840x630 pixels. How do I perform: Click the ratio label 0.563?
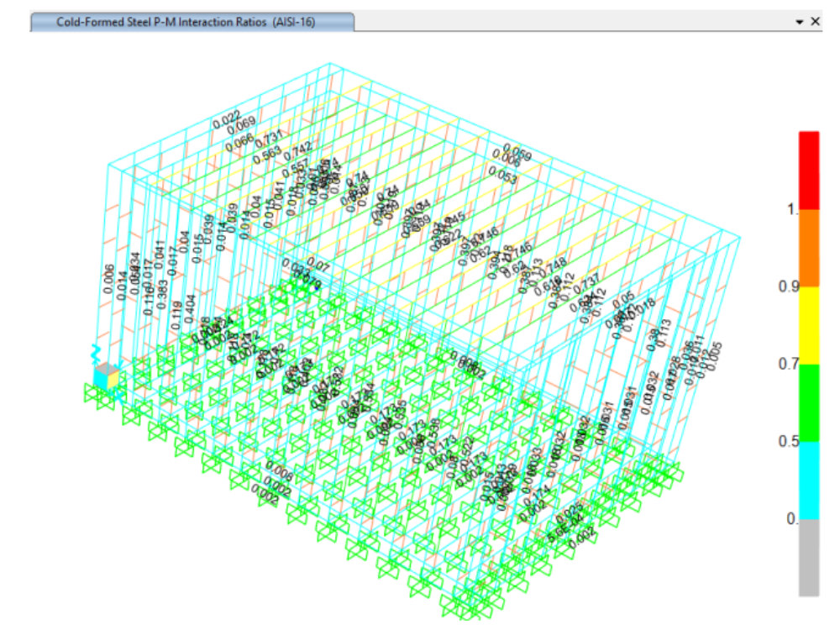[x=267, y=155]
